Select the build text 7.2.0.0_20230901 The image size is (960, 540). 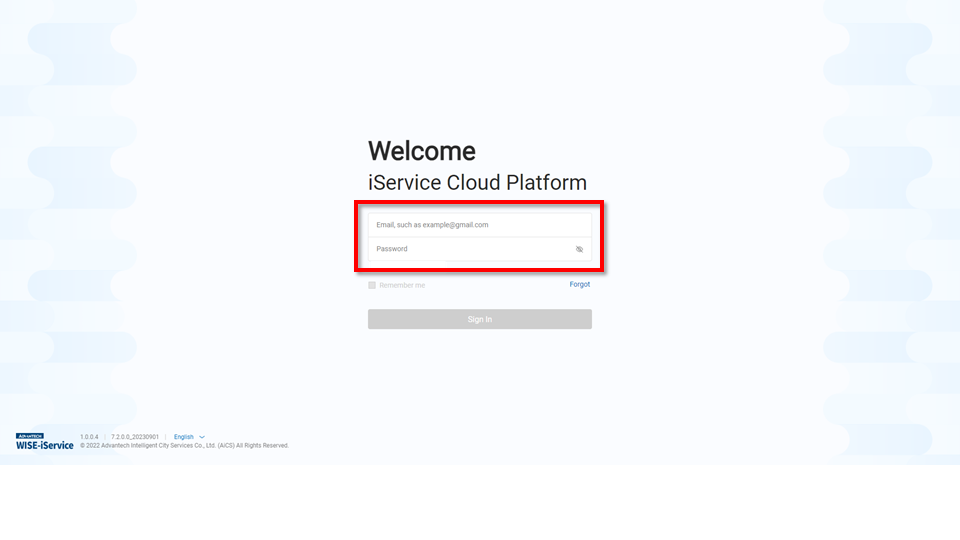tap(135, 437)
